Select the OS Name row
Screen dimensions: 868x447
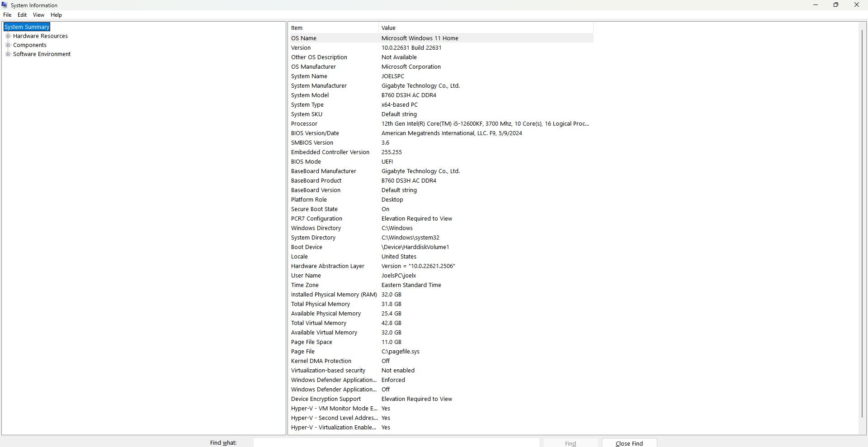(x=441, y=38)
